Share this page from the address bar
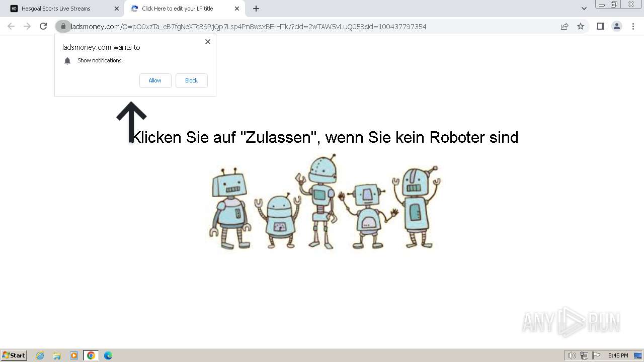Viewport: 644px width, 362px height. (565, 27)
